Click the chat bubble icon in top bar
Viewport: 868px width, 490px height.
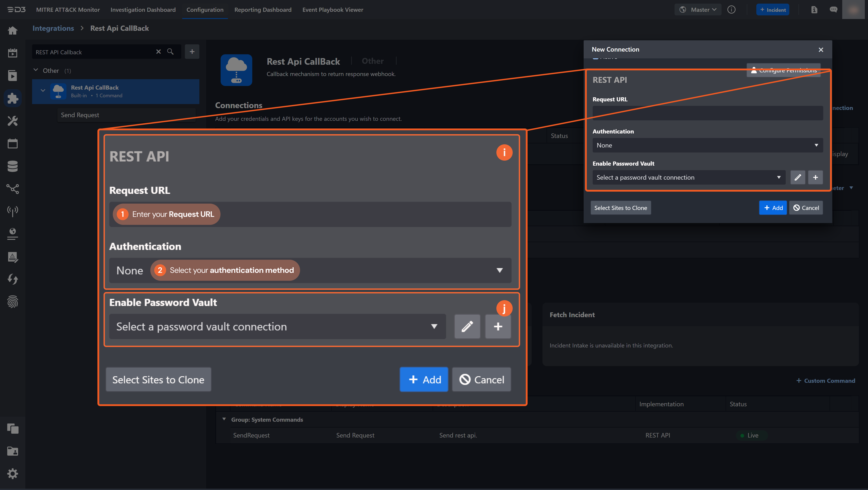coord(833,10)
